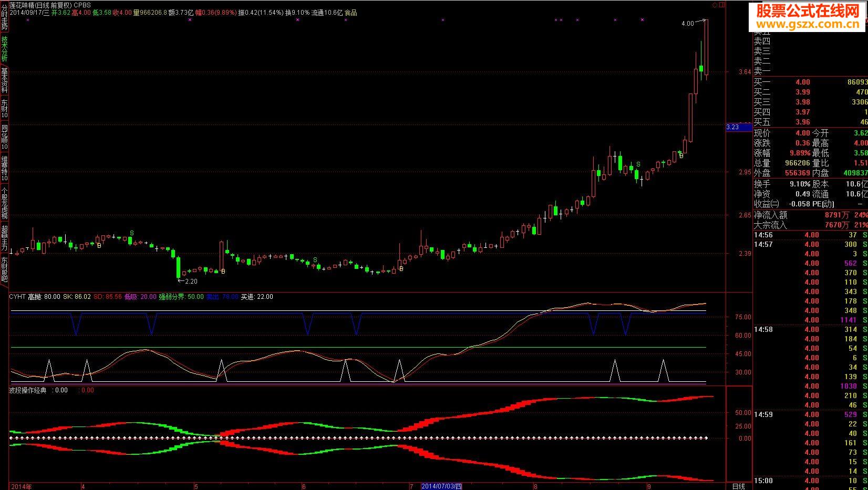Open the 维赛特10 side tab

pos(4,168)
